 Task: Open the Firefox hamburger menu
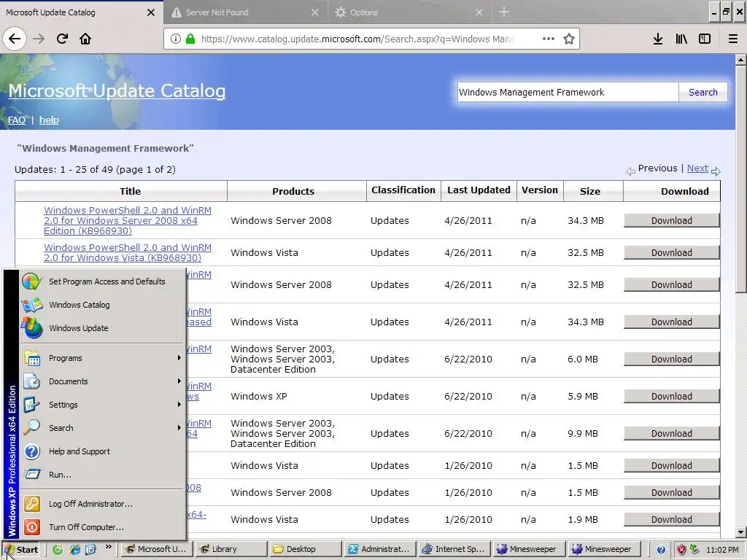point(733,39)
